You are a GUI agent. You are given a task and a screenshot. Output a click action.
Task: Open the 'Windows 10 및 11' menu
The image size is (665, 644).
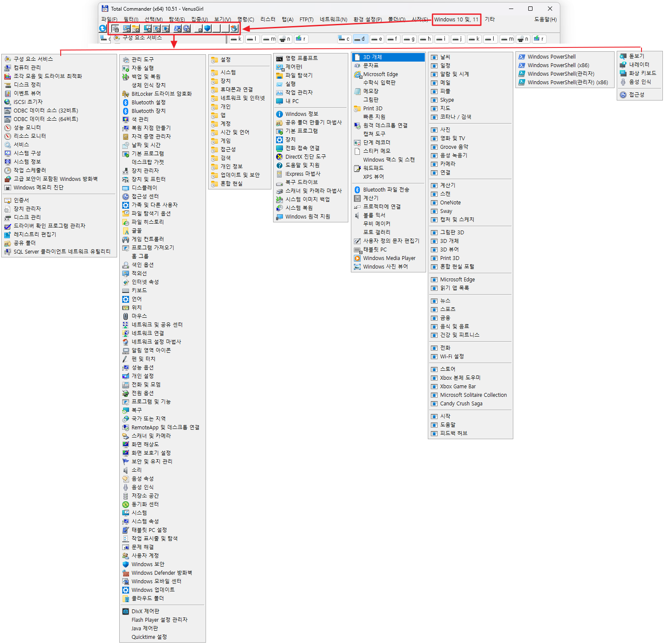point(456,20)
